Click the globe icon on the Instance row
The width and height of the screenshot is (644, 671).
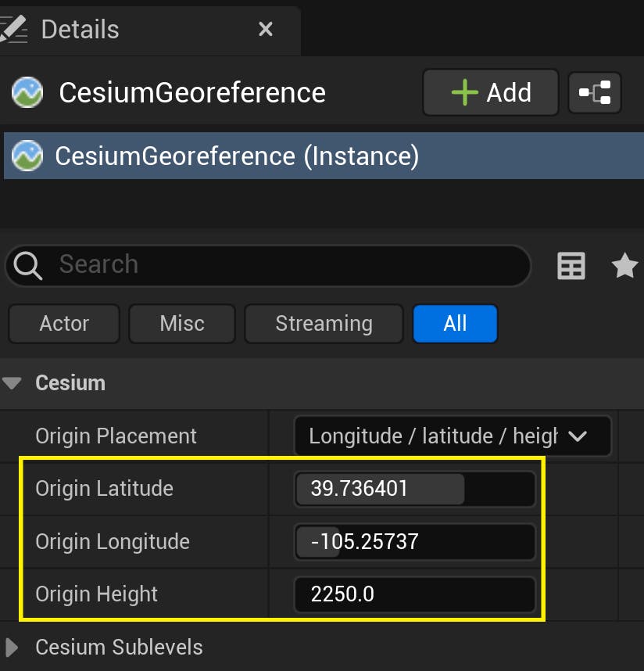coord(27,155)
